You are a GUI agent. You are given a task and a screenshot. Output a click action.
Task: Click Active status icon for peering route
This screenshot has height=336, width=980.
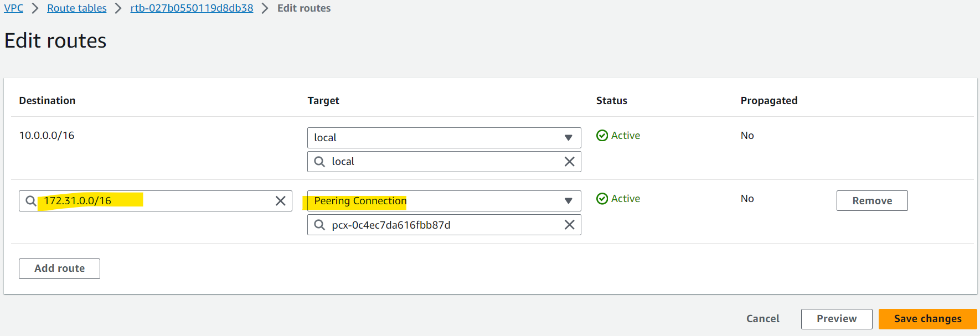pyautogui.click(x=602, y=199)
